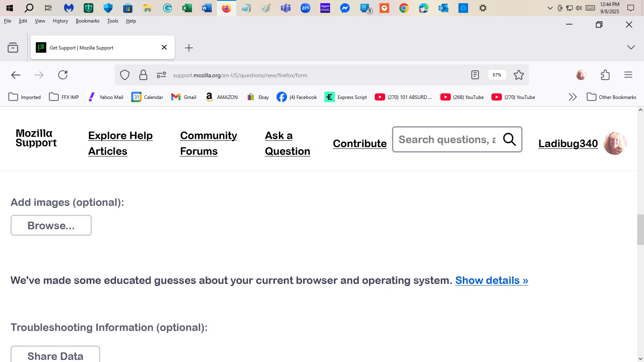Open the Help menu
644x362 pixels.
click(131, 21)
